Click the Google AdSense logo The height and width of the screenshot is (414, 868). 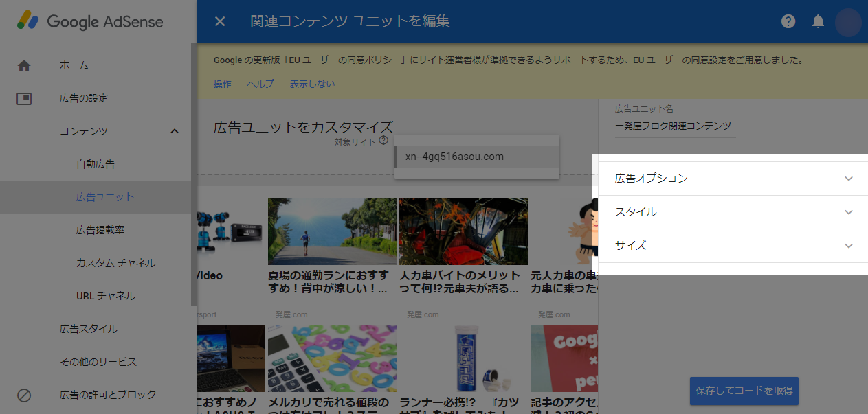click(x=90, y=21)
